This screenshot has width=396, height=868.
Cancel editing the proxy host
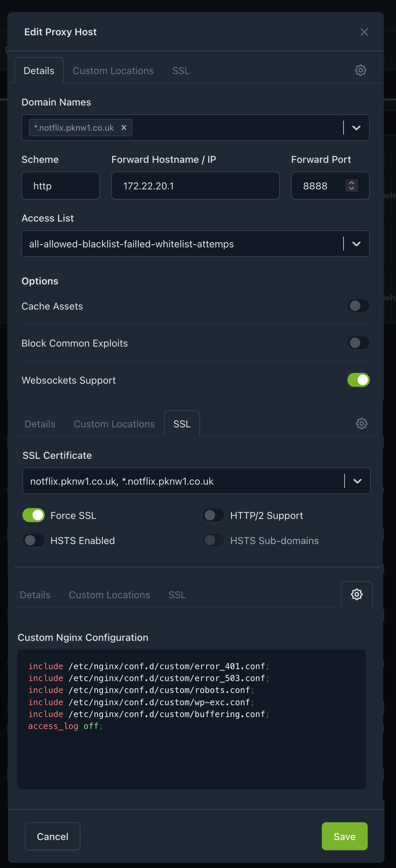(52, 836)
